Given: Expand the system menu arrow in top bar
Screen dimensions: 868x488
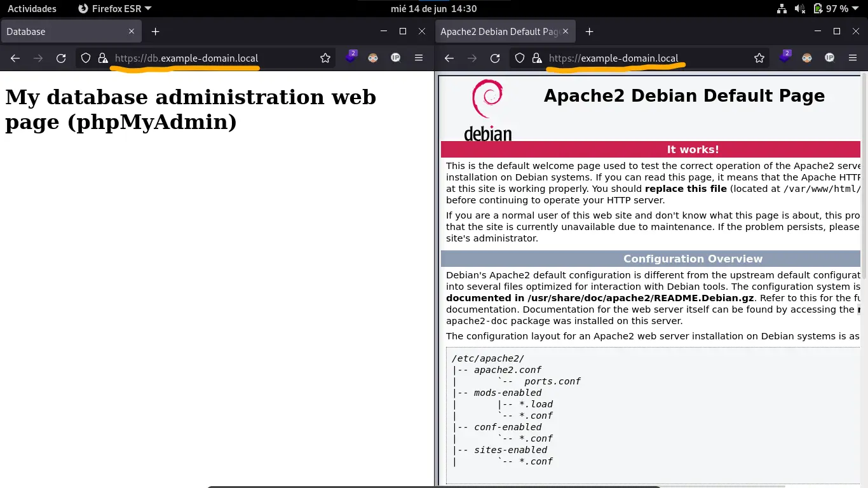Looking at the screenshot, I should click(856, 9).
